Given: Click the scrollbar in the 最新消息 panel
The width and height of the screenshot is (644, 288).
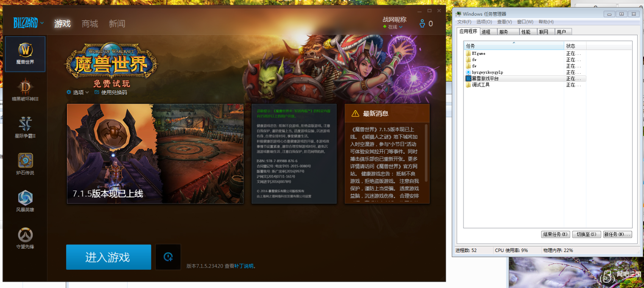Looking at the screenshot, I should pyautogui.click(x=426, y=152).
